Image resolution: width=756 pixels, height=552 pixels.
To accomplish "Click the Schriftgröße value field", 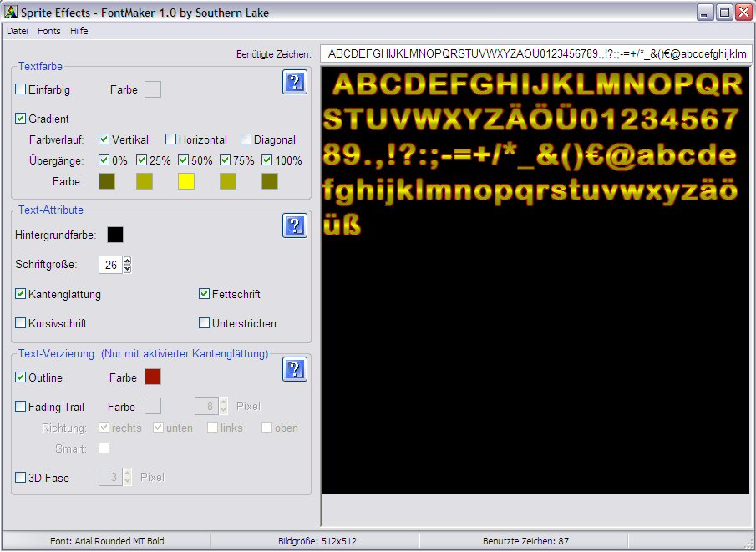I will (111, 265).
